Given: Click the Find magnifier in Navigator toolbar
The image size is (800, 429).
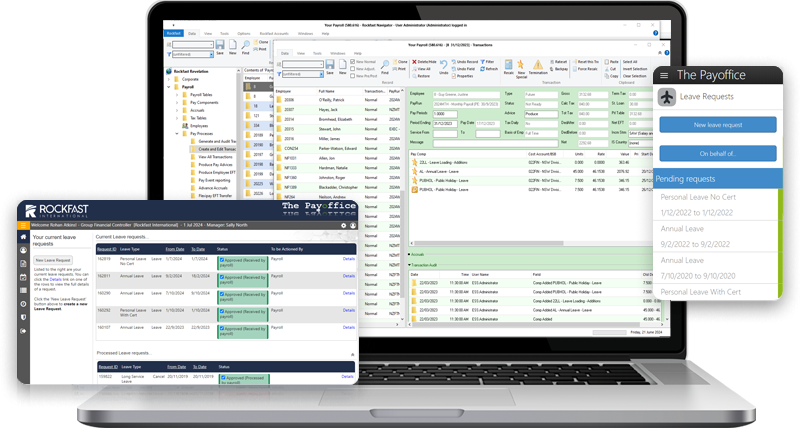Looking at the screenshot, I should [x=245, y=46].
